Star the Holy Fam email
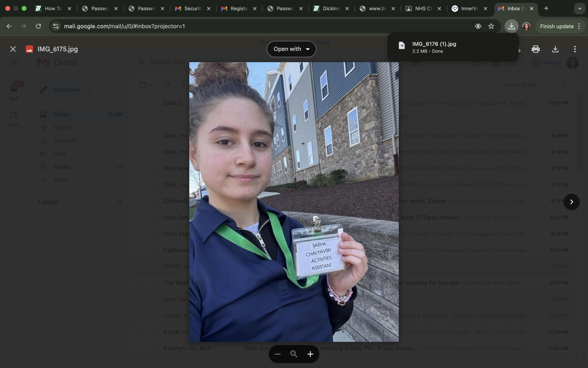 click(x=155, y=218)
